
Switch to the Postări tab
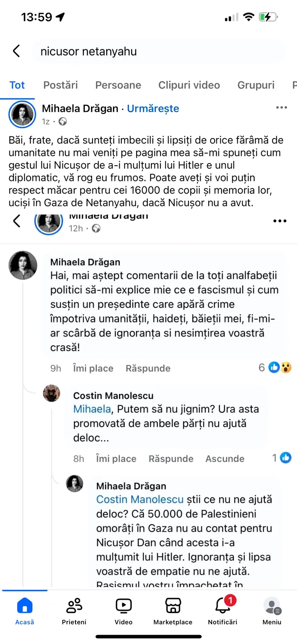(61, 85)
